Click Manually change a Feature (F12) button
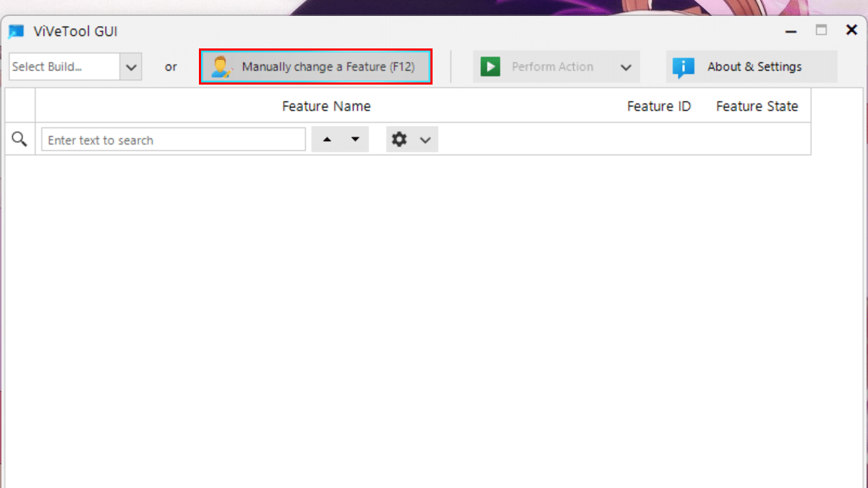The height and width of the screenshot is (488, 868). click(316, 67)
